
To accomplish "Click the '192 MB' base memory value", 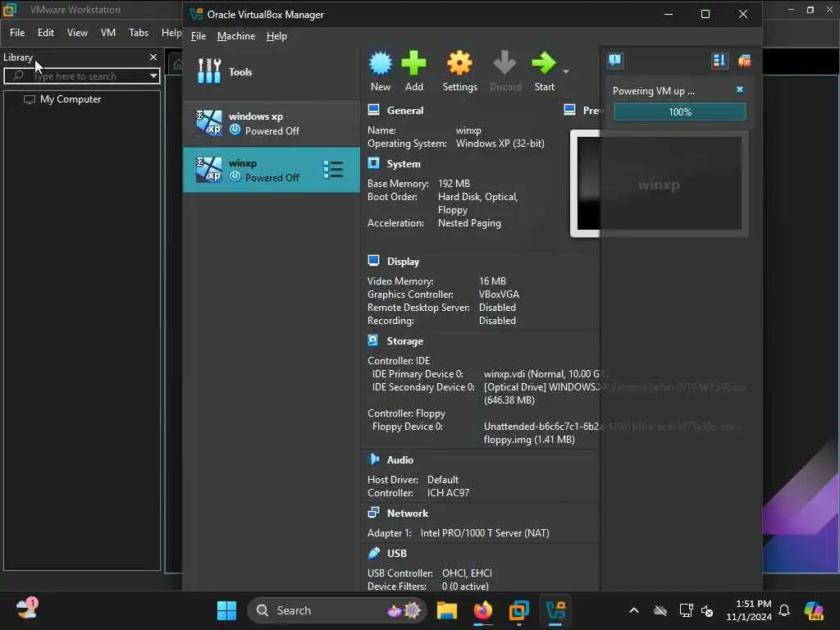I will click(454, 184).
